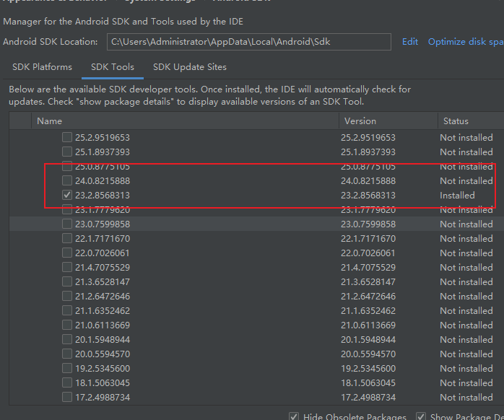Viewport: 504px width, 420px height.
Task: Check the 17.2.4988734 checkbox
Action: coord(67,397)
